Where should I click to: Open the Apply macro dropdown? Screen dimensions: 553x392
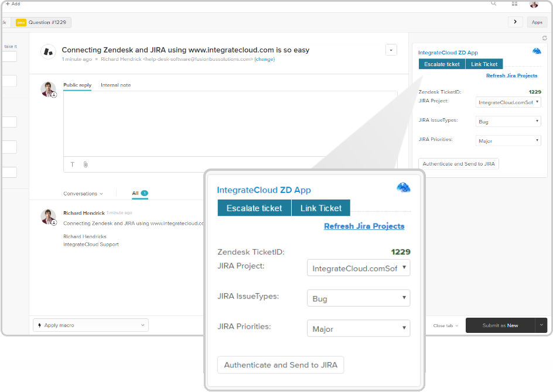(x=91, y=325)
